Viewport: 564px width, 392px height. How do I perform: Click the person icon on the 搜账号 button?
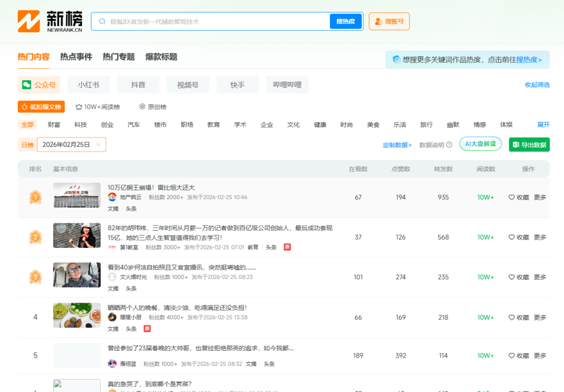click(x=378, y=21)
